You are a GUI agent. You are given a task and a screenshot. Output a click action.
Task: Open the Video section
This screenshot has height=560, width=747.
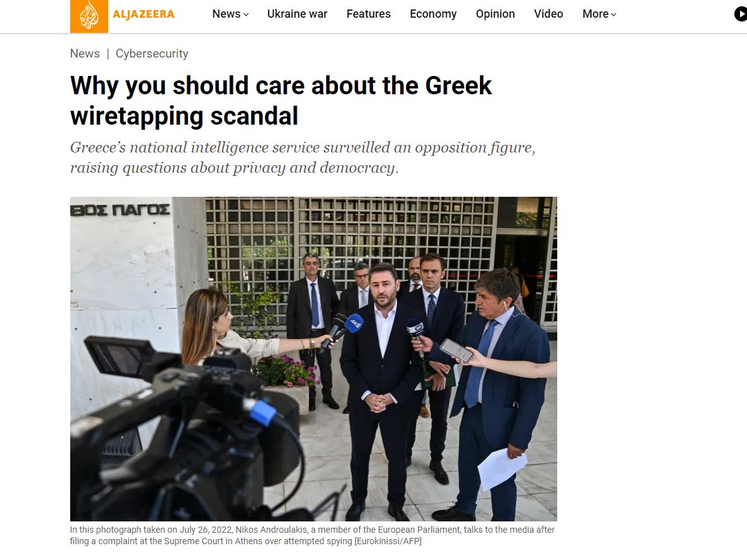pyautogui.click(x=548, y=15)
